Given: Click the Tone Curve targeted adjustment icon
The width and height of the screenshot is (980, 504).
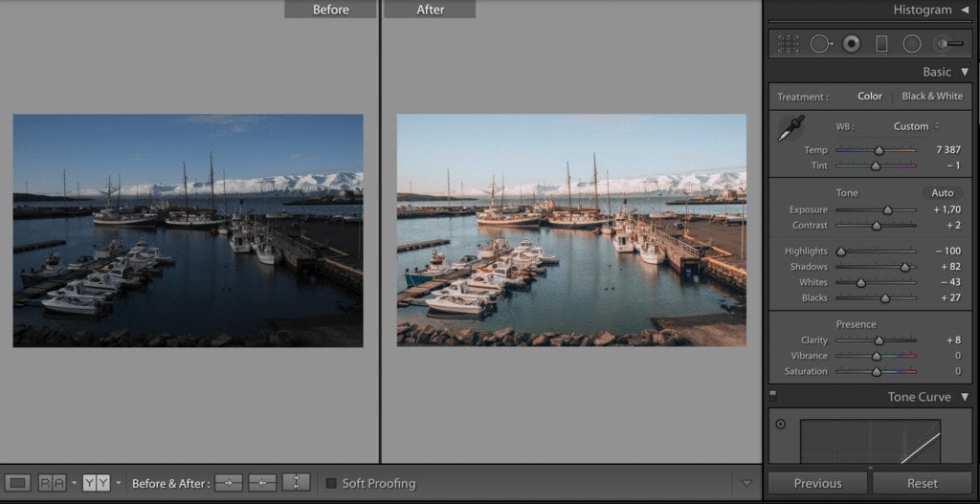Looking at the screenshot, I should point(780,424).
